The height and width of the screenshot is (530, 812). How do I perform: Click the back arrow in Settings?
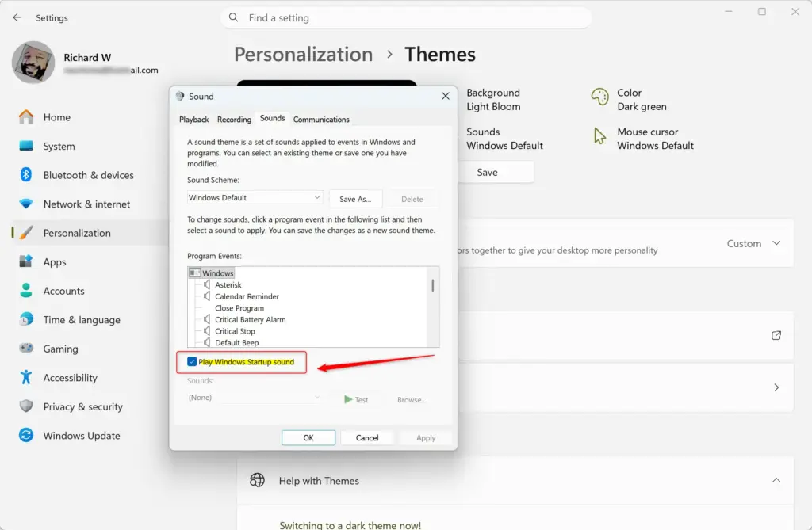[x=17, y=17]
